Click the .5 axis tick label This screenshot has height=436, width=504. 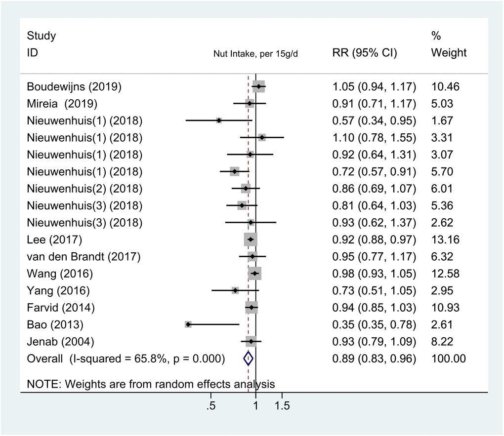[211, 407]
